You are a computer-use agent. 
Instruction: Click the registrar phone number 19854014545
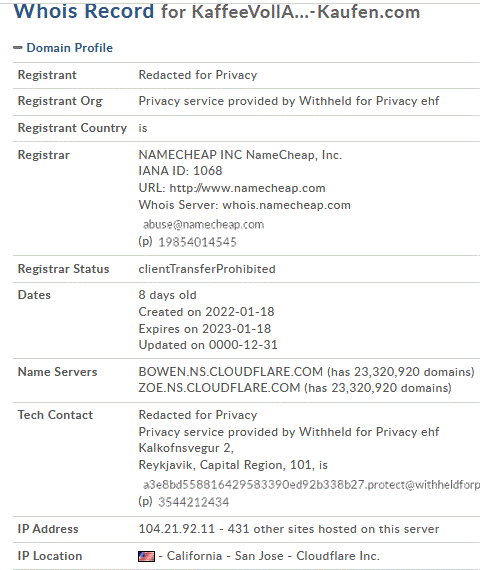(x=197, y=242)
